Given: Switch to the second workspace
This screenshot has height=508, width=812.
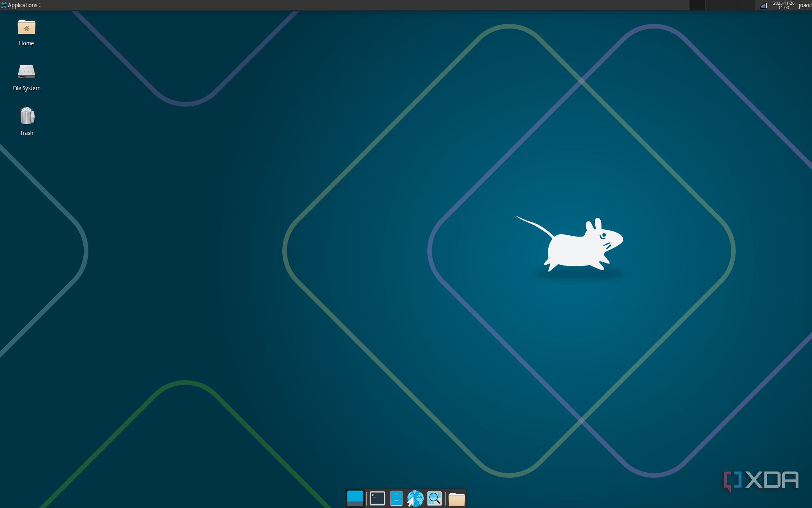Looking at the screenshot, I should pos(713,5).
